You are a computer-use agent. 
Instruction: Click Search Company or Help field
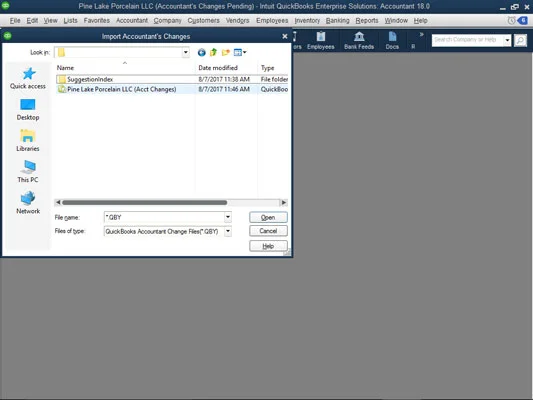(x=468, y=40)
